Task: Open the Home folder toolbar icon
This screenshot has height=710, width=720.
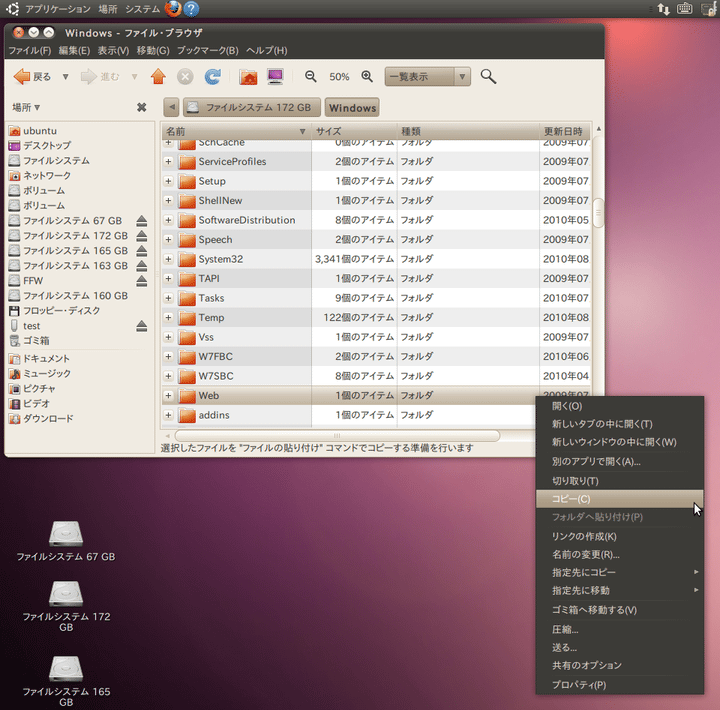Action: tap(248, 77)
